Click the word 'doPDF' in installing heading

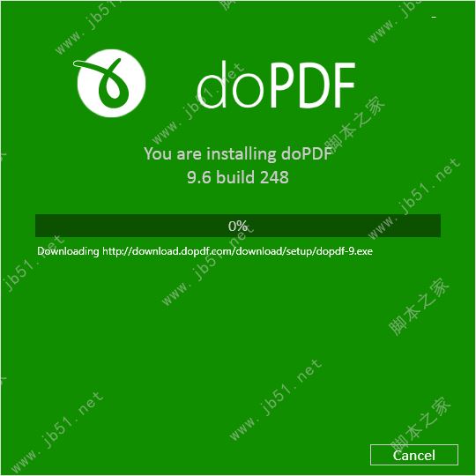click(307, 153)
